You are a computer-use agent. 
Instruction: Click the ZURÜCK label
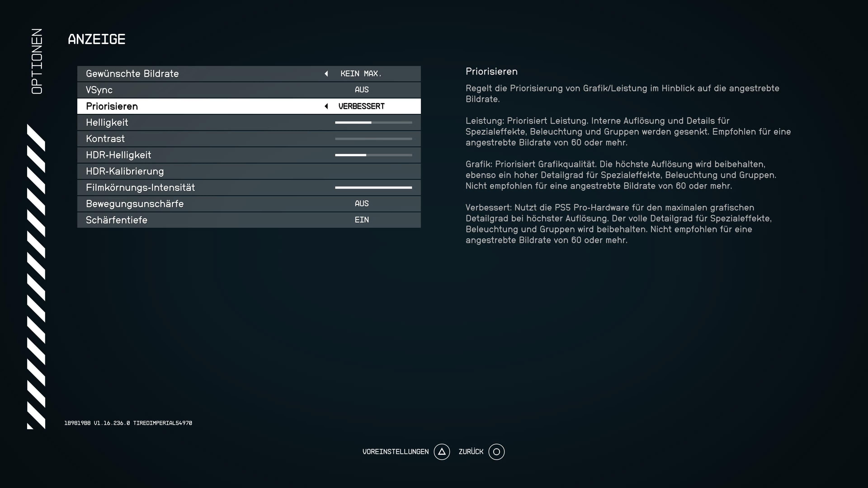[x=471, y=452]
